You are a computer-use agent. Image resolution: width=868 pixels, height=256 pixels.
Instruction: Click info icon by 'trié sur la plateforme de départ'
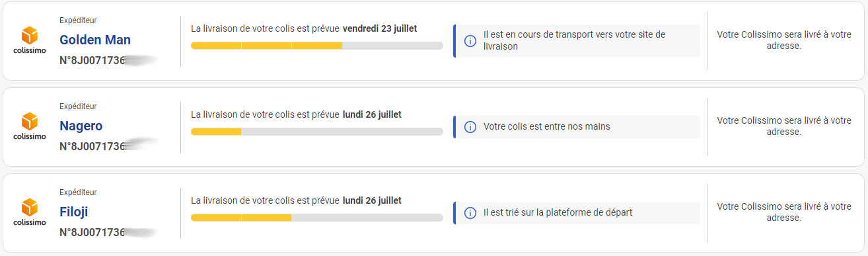click(x=470, y=213)
